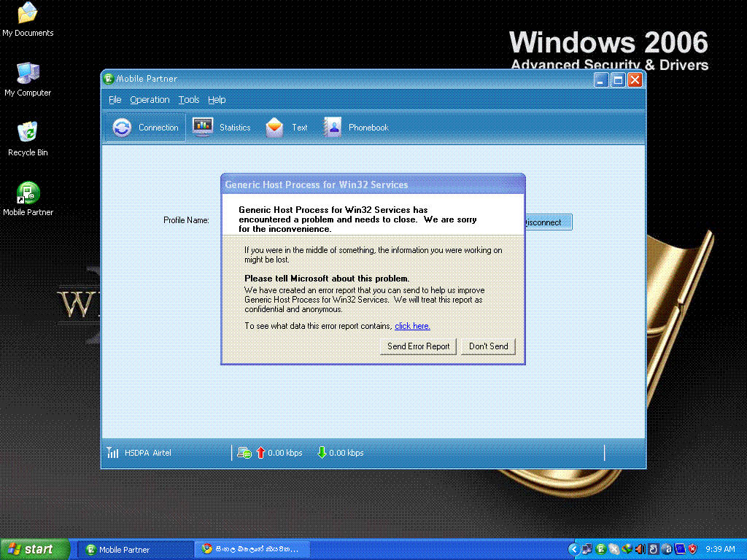Image resolution: width=747 pixels, height=560 pixels.
Task: Select the Mobile Partner desktop shortcut
Action: (28, 199)
